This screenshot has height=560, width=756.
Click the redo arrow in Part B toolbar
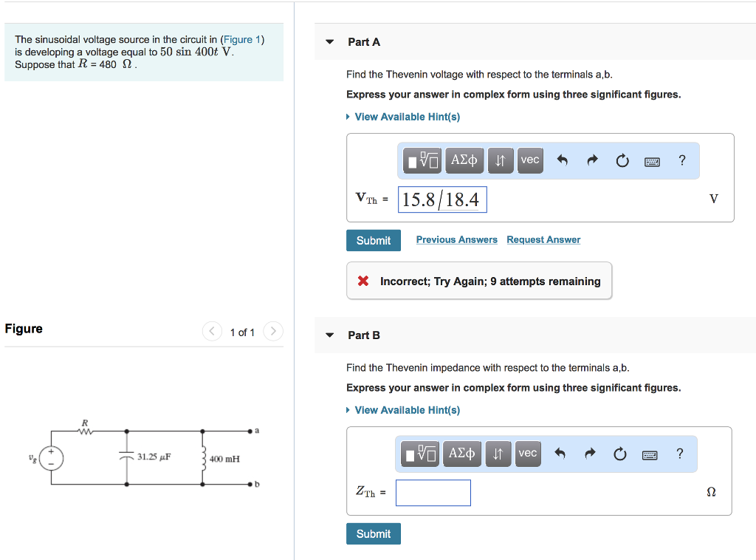(x=591, y=454)
